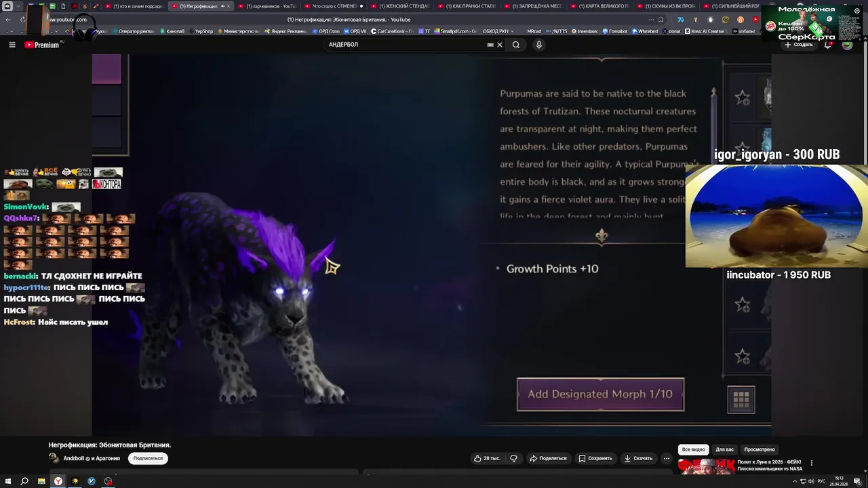Open Fossabot bookmark
868x488 pixels.
click(614, 31)
